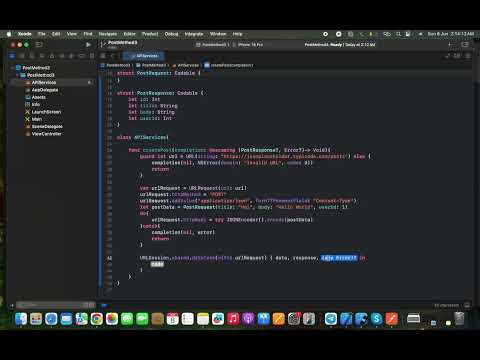Open the View menu

click(x=72, y=34)
